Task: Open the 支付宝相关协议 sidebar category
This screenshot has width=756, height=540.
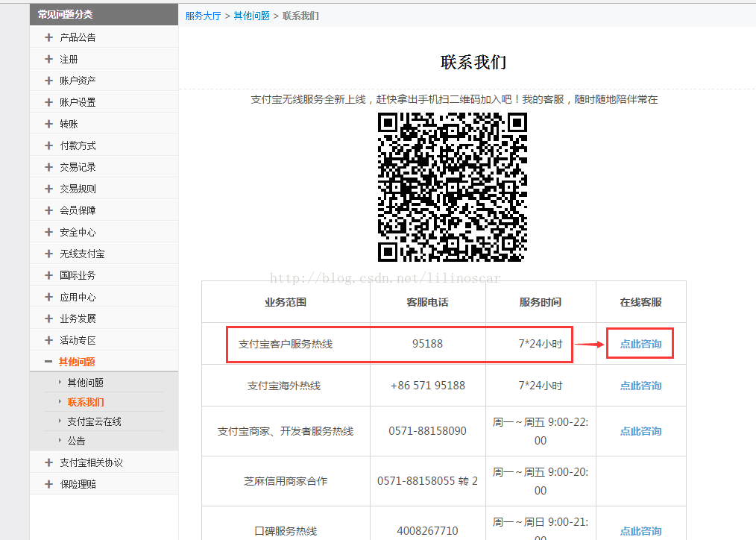Action: [x=91, y=463]
